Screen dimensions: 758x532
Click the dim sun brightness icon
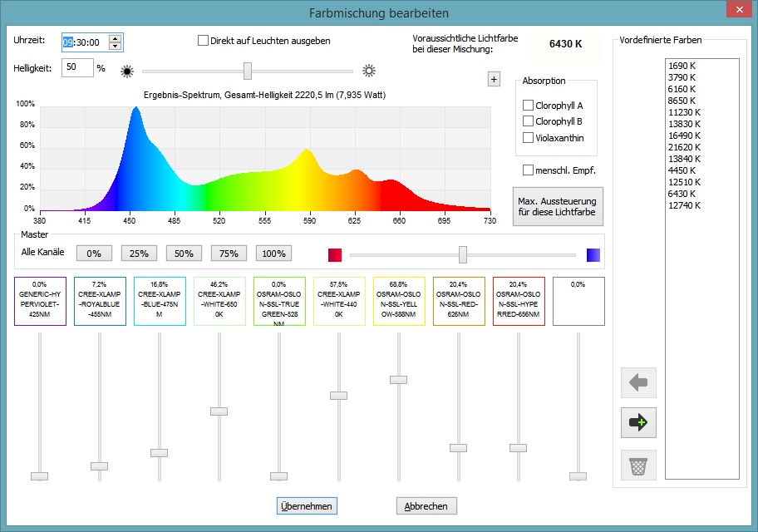127,71
